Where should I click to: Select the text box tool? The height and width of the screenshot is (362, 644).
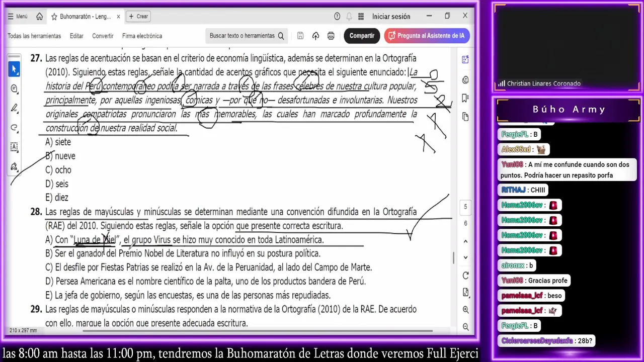pyautogui.click(x=14, y=147)
